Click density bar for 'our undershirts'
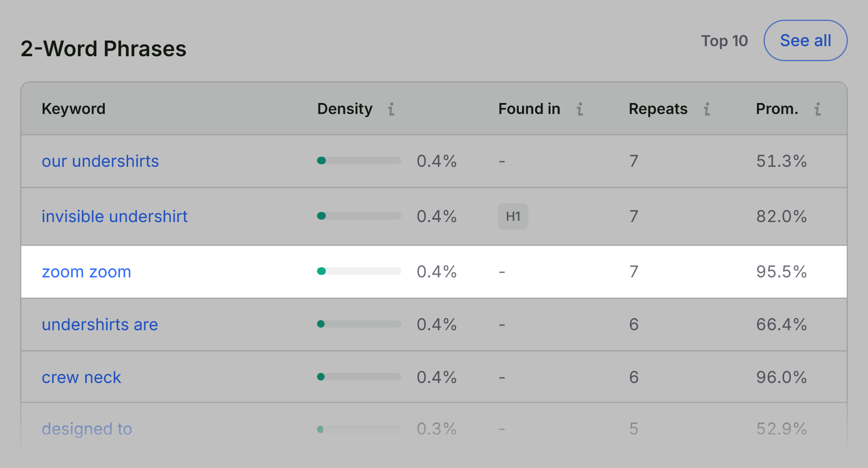868x468 pixels. point(359,160)
